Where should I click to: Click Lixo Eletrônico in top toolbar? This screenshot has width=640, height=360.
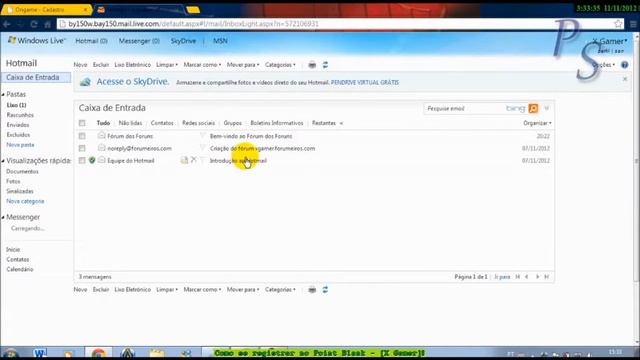[132, 65]
